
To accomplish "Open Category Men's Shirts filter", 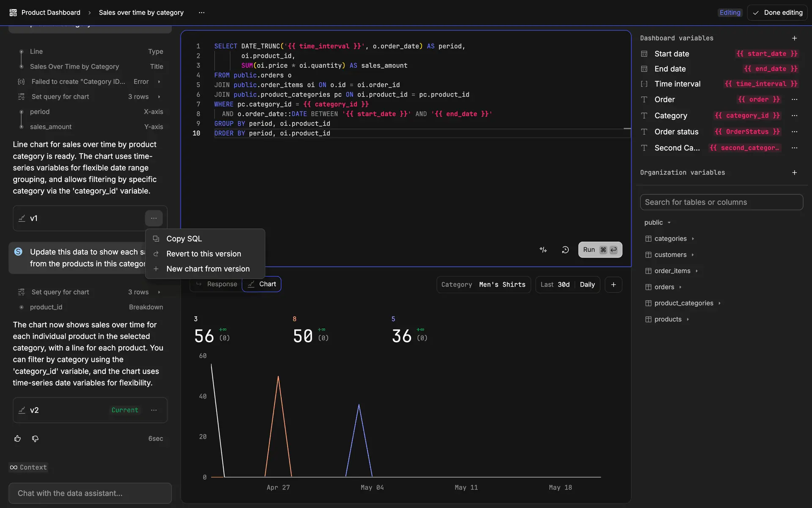I will point(483,284).
